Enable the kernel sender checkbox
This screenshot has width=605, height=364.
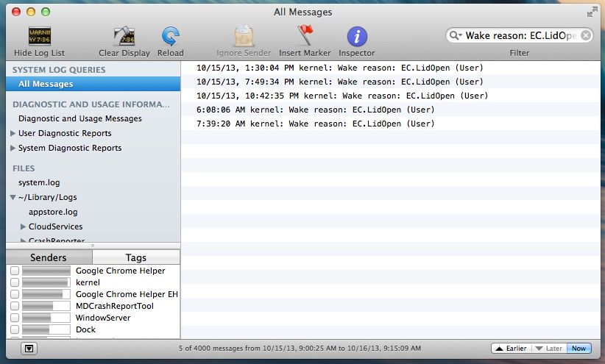15,282
